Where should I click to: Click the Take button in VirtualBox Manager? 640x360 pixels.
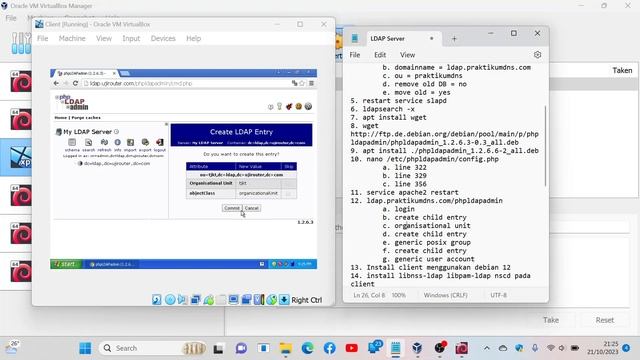pos(551,320)
